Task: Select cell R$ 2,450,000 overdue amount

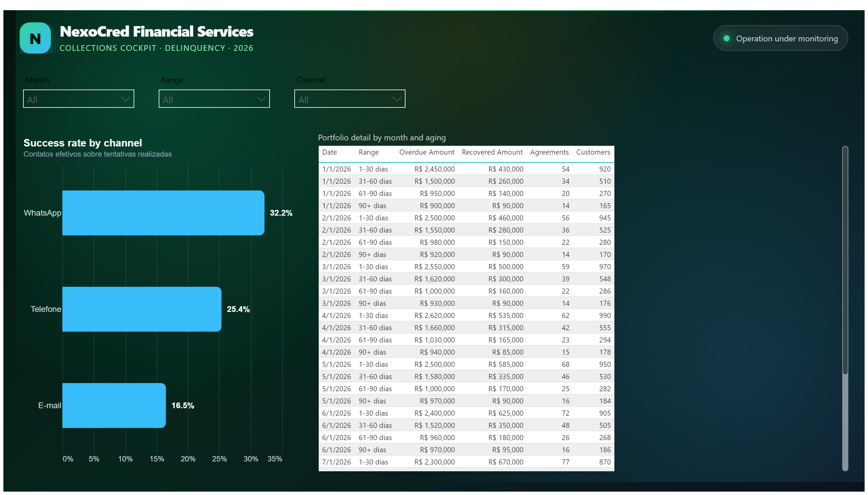Action: [434, 169]
